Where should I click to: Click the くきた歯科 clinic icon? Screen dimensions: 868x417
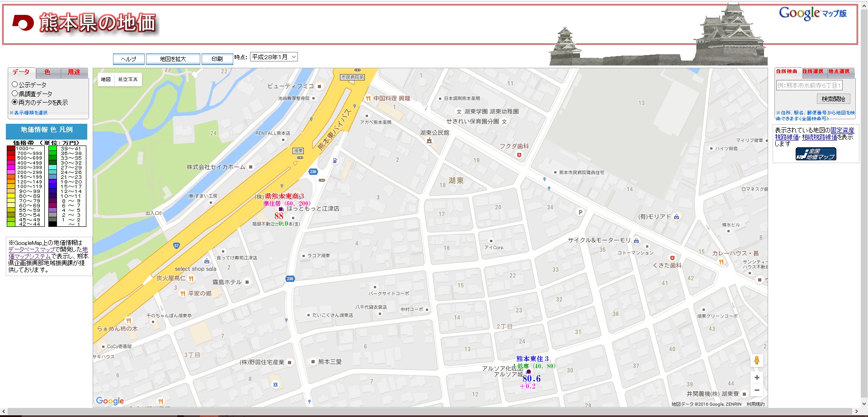coord(672,258)
